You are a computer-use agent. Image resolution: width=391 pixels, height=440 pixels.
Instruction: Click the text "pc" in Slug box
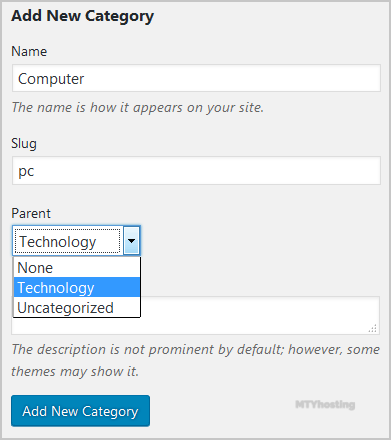click(26, 172)
